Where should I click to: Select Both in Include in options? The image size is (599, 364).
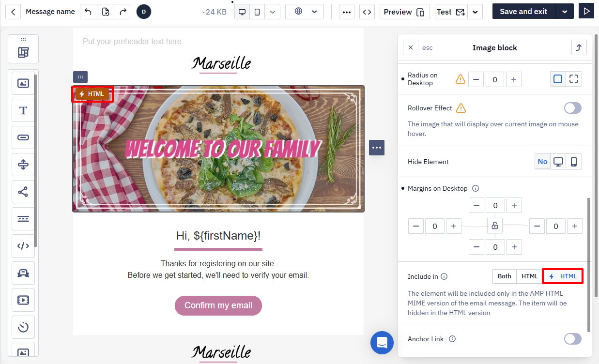click(x=505, y=276)
